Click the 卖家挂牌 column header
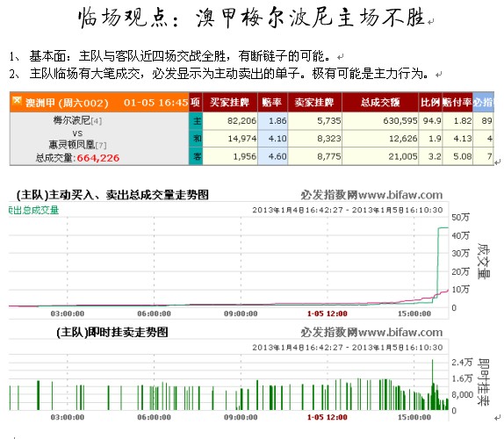This screenshot has height=439, width=504. click(x=314, y=102)
